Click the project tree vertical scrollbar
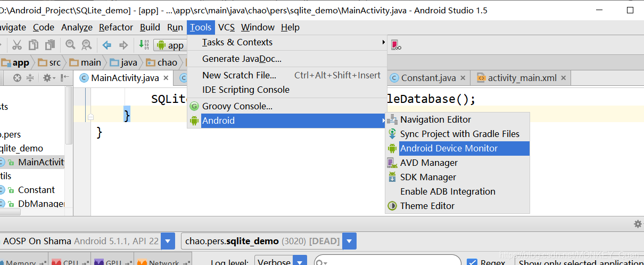644x265 pixels. (69, 115)
